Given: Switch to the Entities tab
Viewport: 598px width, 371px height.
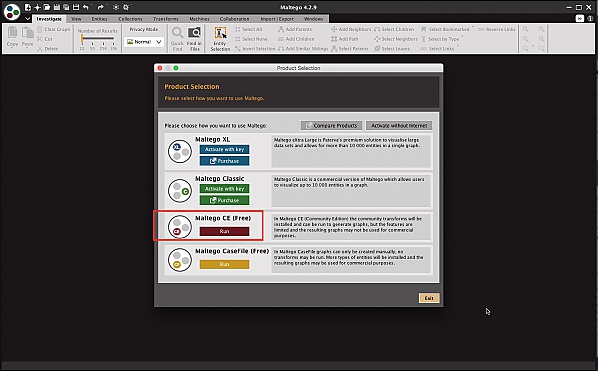Looking at the screenshot, I should click(x=99, y=19).
